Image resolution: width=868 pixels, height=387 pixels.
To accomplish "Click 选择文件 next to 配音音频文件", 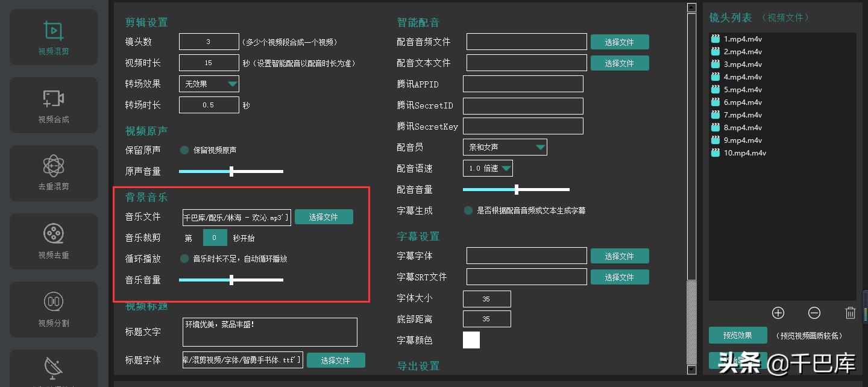I will [620, 42].
